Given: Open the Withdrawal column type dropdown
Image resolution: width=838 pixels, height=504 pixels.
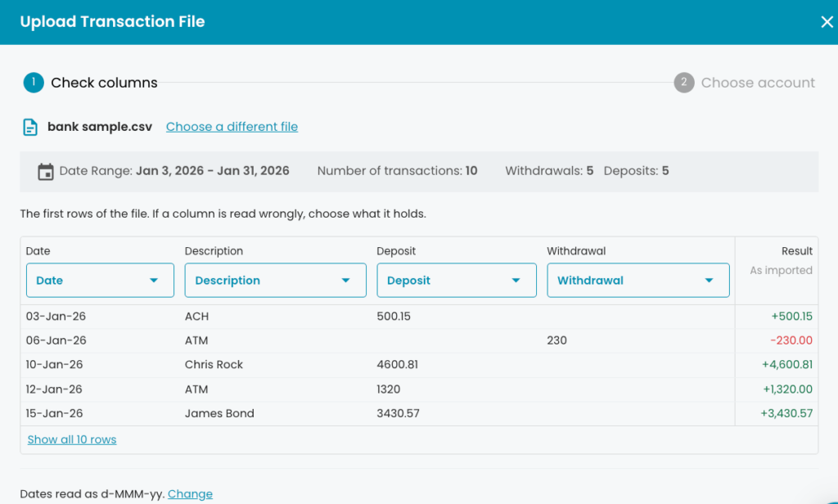Looking at the screenshot, I should point(638,280).
